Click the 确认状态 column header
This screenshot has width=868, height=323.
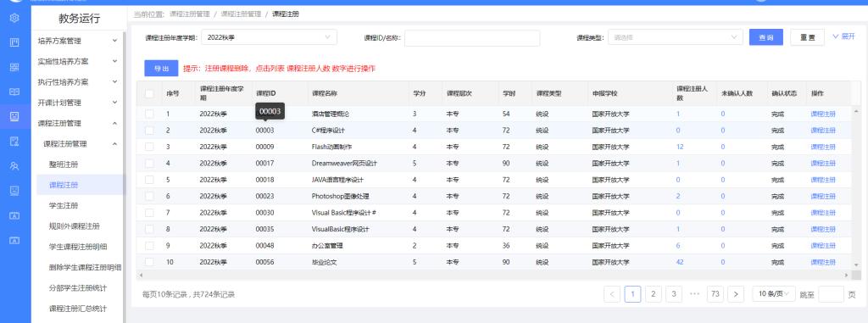[x=784, y=93]
